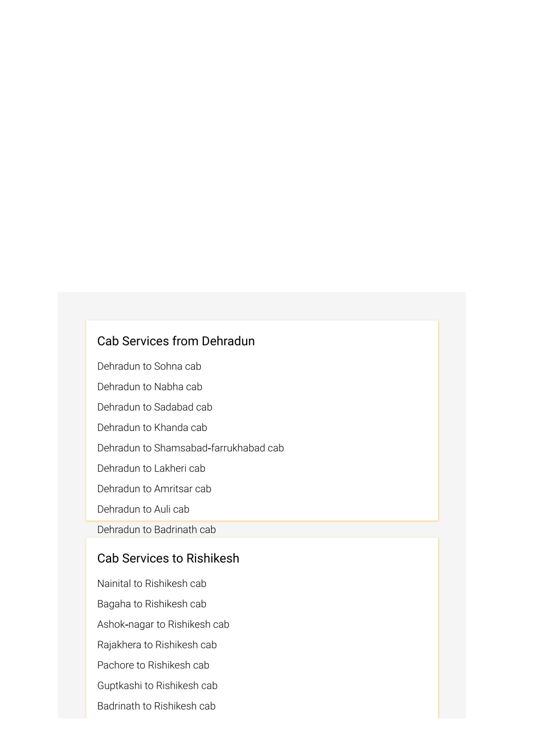Choose Dehradun to Lakheri cab
This screenshot has width=534, height=756.
coord(151,469)
